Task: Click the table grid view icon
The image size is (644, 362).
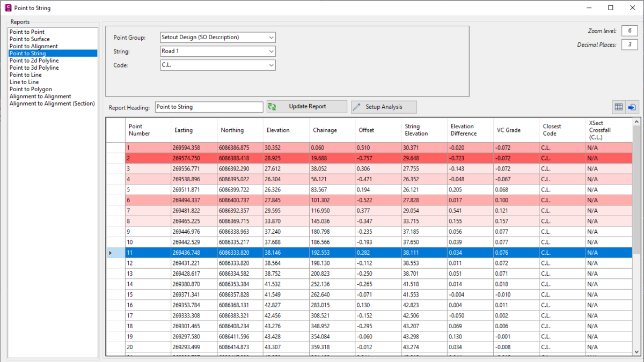Action: click(x=619, y=107)
